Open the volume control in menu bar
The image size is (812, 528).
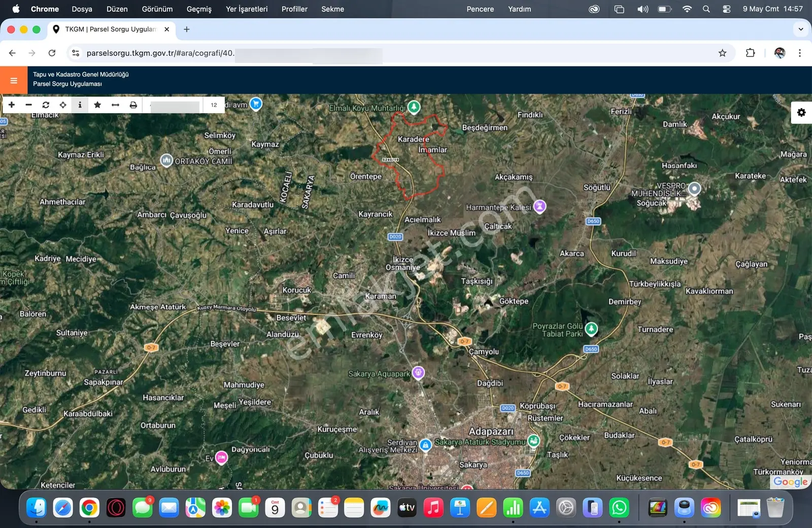pos(642,9)
